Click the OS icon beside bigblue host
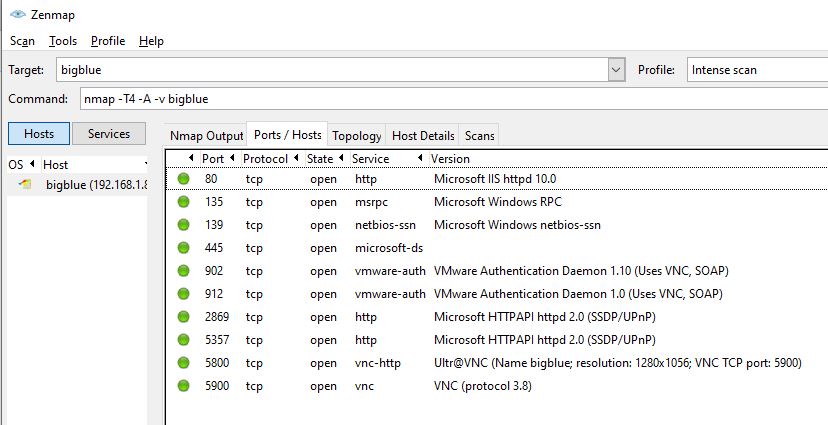Screen dimensions: 828x425 [25, 185]
